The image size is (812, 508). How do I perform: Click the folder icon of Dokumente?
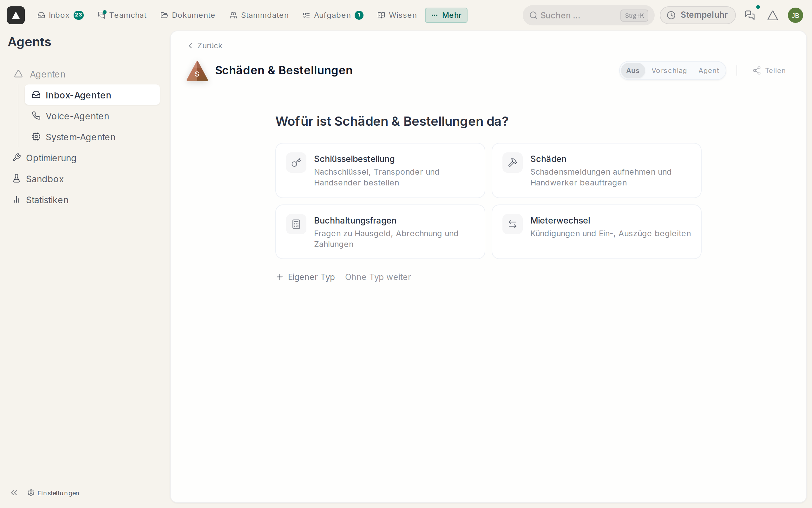tap(164, 15)
